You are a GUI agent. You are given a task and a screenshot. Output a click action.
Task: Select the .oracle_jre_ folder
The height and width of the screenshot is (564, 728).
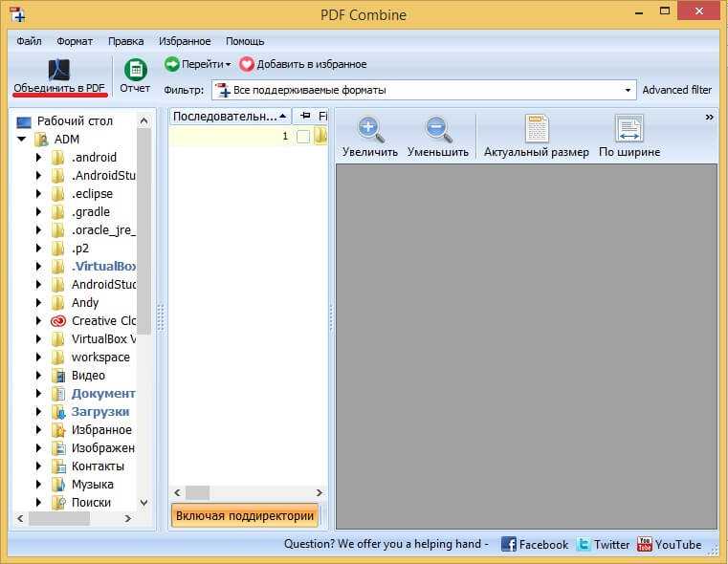tap(103, 230)
